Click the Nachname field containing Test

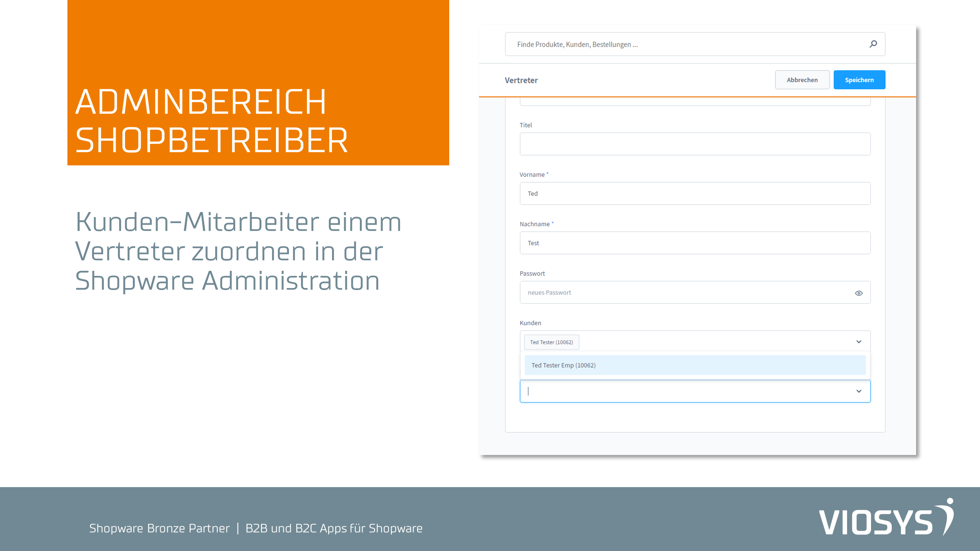(695, 243)
